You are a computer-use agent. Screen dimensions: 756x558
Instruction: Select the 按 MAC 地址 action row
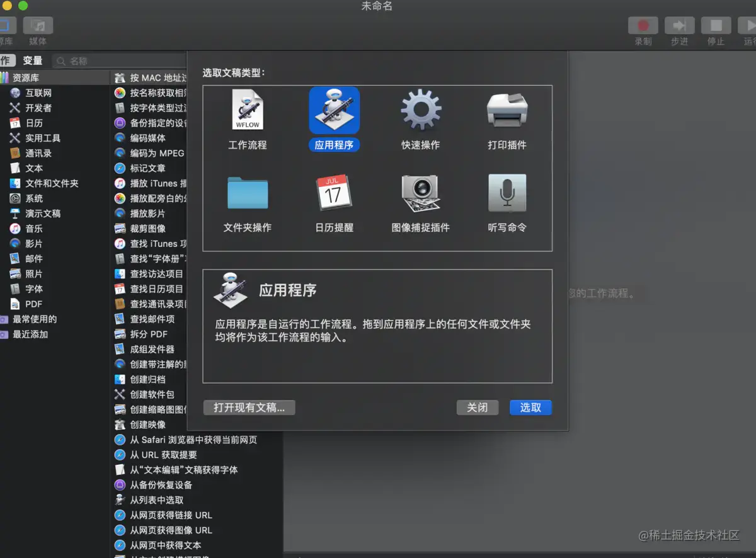coord(149,77)
